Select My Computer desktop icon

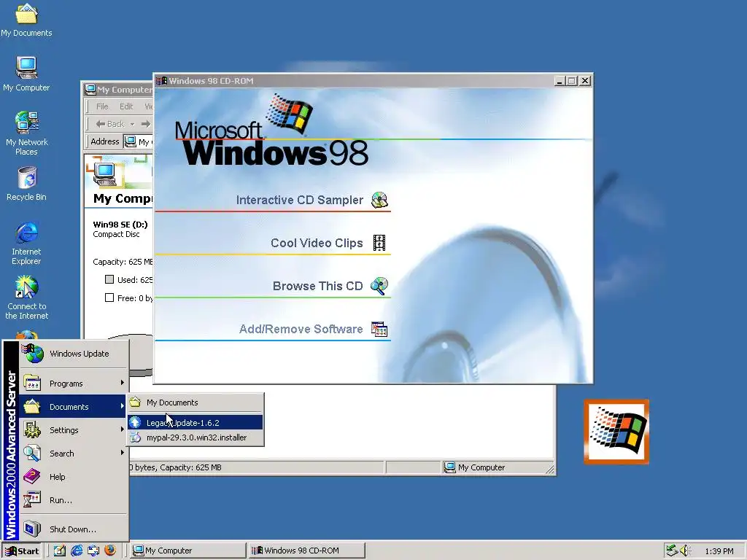click(x=26, y=74)
